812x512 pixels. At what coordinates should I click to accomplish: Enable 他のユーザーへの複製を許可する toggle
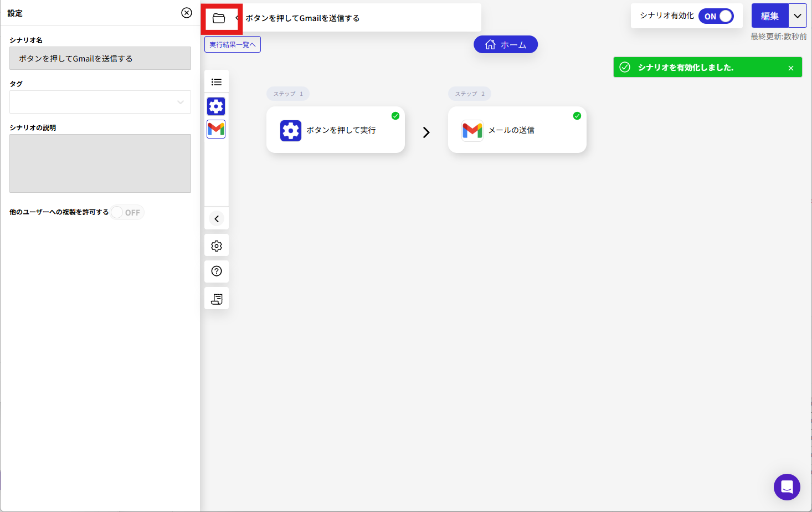click(127, 212)
